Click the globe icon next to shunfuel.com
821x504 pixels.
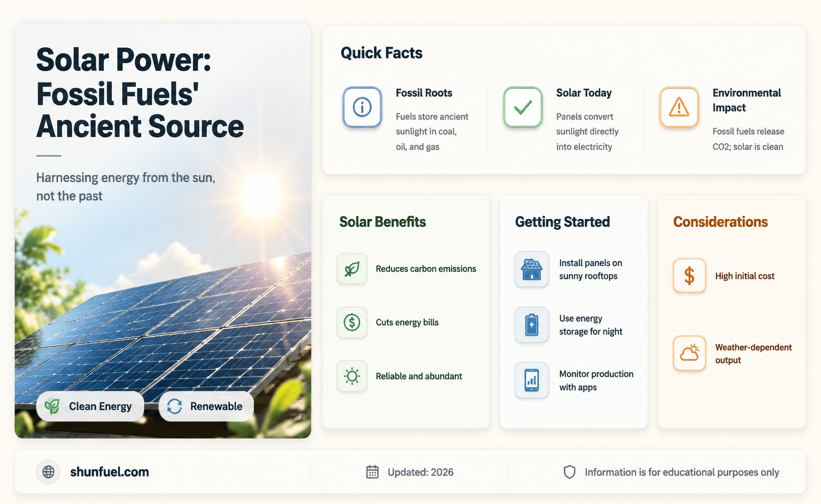coord(48,472)
